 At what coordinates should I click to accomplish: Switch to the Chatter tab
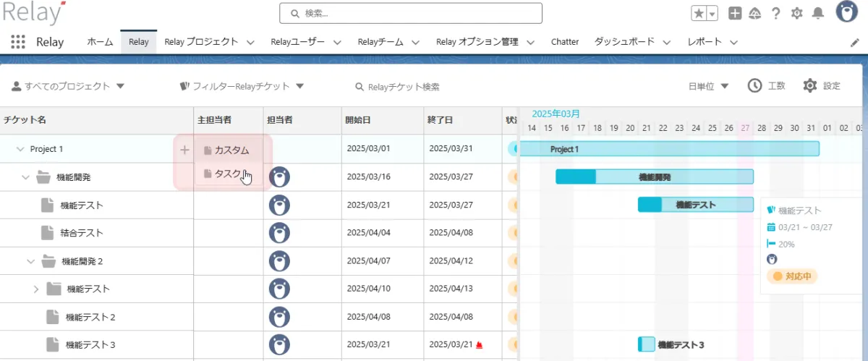(564, 42)
